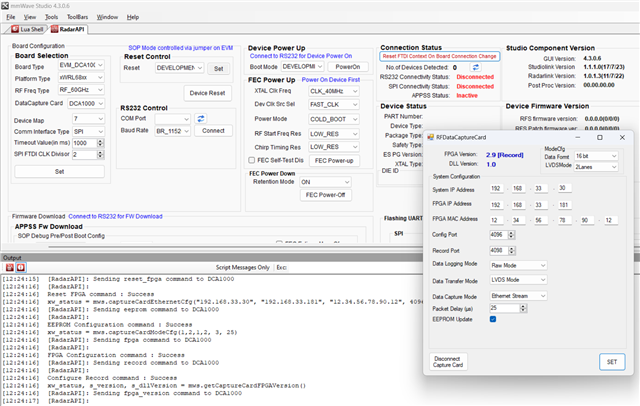Image resolution: width=640 pixels, height=406 pixels.
Task: Click Disconnect Capture Card button
Action: click(448, 362)
